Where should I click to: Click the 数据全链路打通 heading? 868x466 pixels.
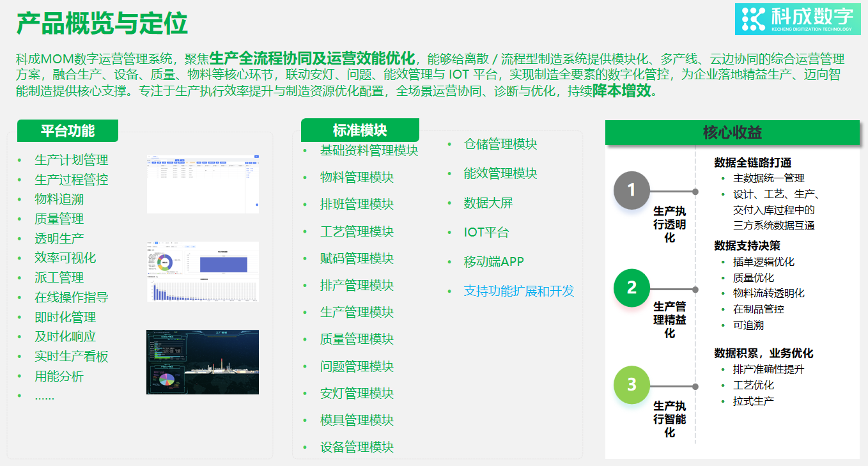click(752, 162)
